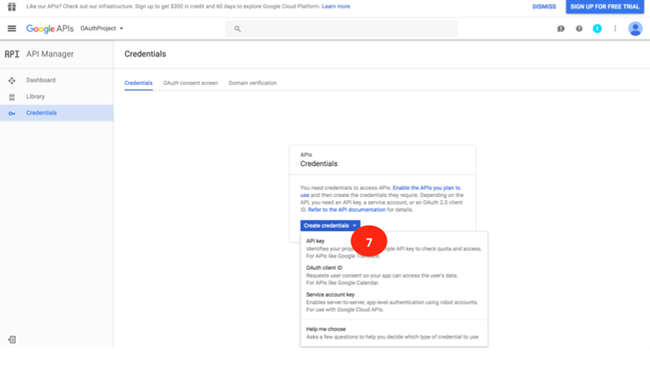Click the Dashboard sidebar icon
The height and width of the screenshot is (389, 650).
(x=12, y=80)
